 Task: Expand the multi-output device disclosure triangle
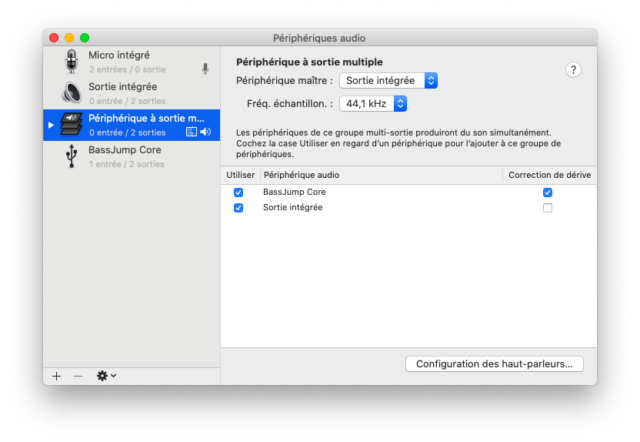tap(51, 125)
